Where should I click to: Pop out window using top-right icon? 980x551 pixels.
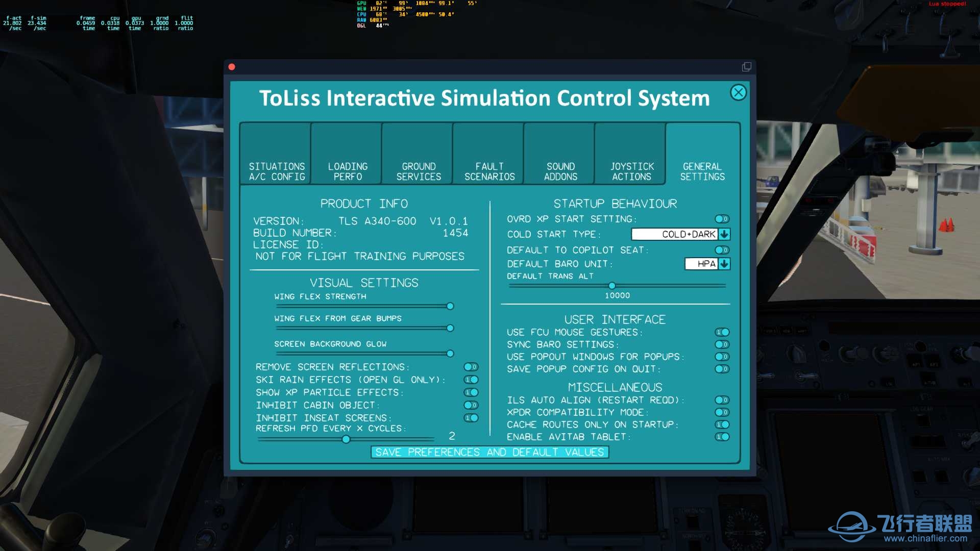tap(746, 67)
